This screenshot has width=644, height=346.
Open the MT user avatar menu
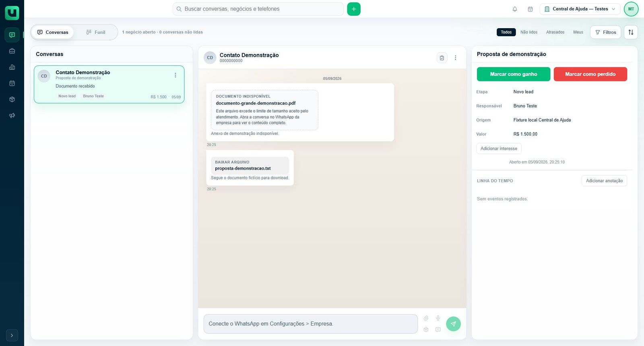pyautogui.click(x=631, y=9)
